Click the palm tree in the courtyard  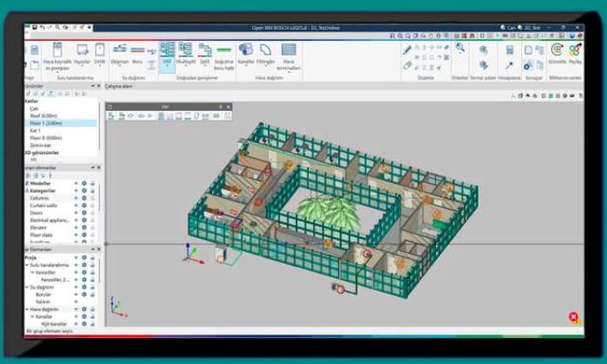pos(329,211)
